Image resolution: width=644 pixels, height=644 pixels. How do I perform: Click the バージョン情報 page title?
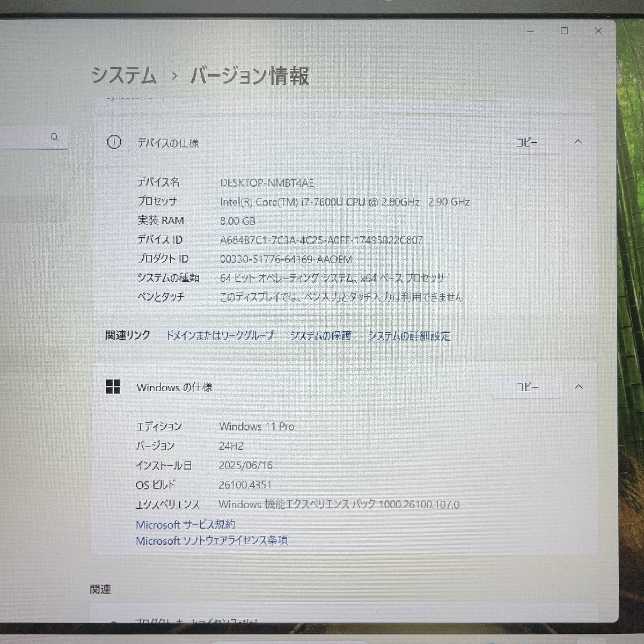tap(250, 76)
